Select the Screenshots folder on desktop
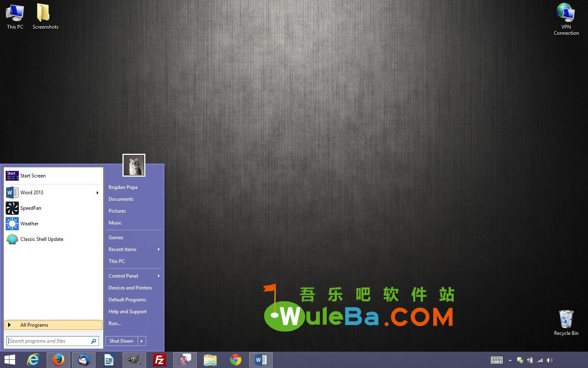Screen dimensions: 588x368 45,16
